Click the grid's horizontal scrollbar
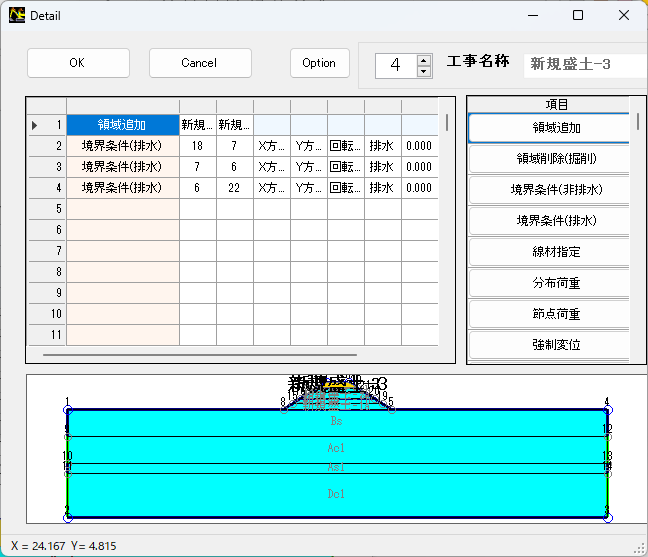Screen dimensions: 648x557 (200, 355)
